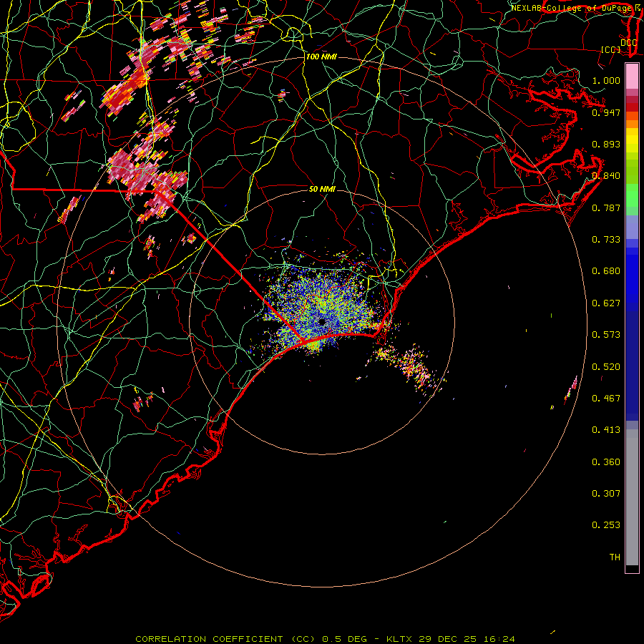The height and width of the screenshot is (644, 644).
Task: Select the lavender color bar segment
Action: pyautogui.click(x=632, y=228)
